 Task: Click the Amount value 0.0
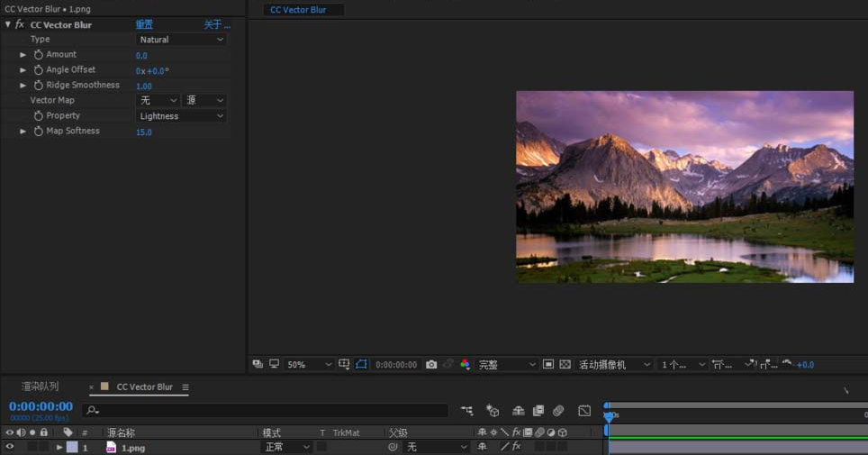click(141, 56)
